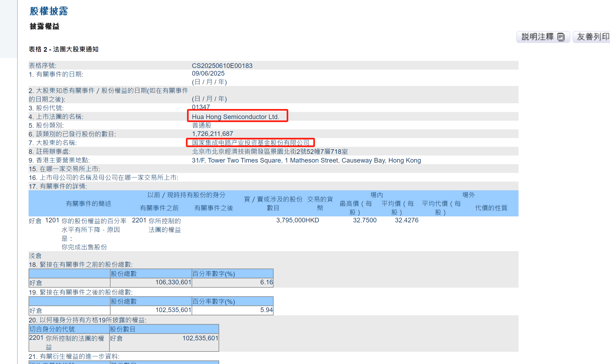Click the 淡倉 row label

tap(35, 256)
